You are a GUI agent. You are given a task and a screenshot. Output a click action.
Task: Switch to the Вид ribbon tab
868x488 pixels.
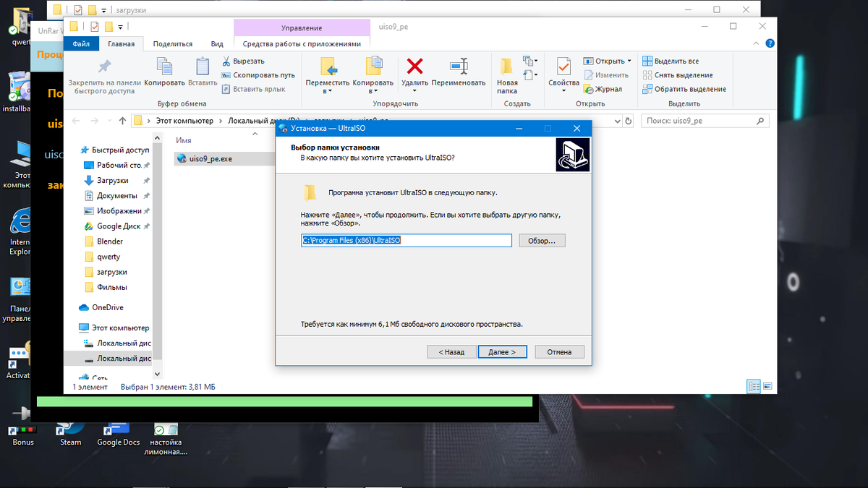[217, 44]
